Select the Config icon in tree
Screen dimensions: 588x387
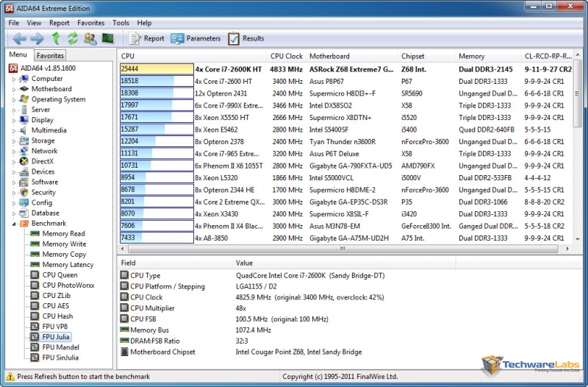(x=24, y=202)
